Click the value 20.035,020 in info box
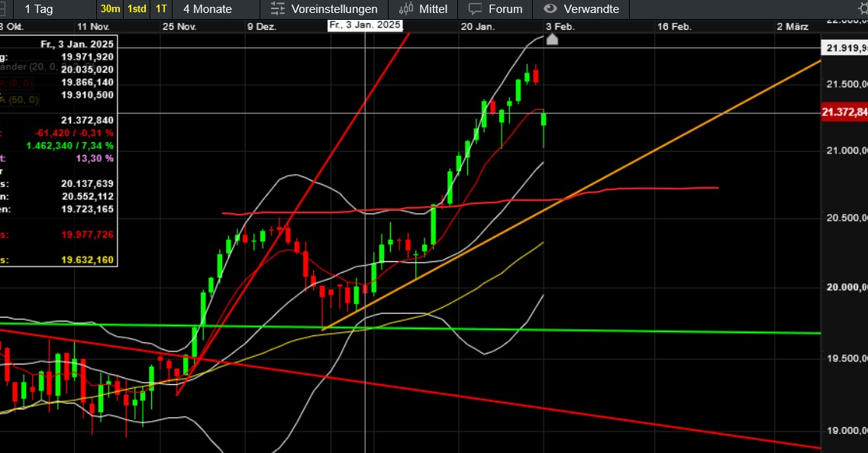Viewport: 868px width, 453px height. pyautogui.click(x=87, y=70)
